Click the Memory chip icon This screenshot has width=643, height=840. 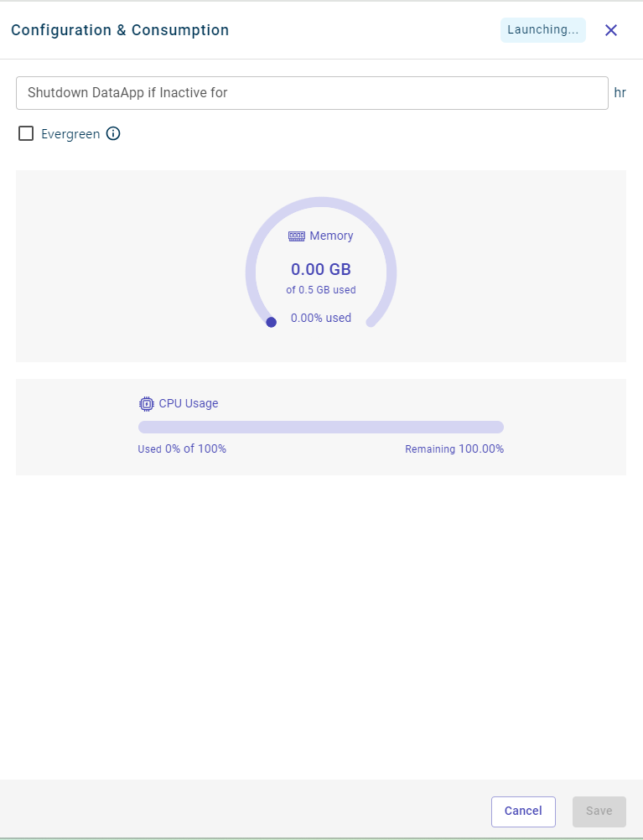click(x=297, y=236)
